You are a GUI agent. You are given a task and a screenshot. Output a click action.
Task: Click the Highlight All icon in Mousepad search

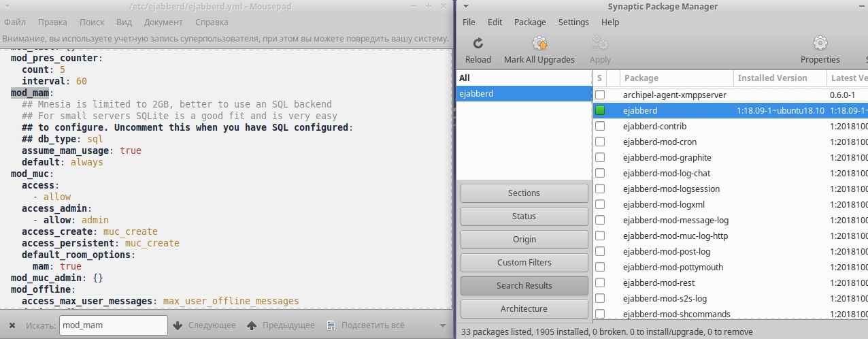[x=331, y=325]
